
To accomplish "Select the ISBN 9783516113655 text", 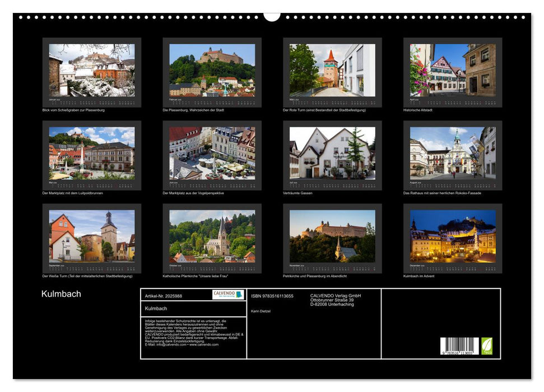I will coord(272,296).
